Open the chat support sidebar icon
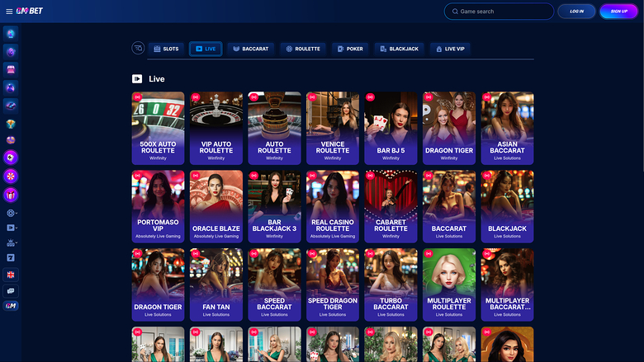Image resolution: width=644 pixels, height=362 pixels. coord(11,290)
